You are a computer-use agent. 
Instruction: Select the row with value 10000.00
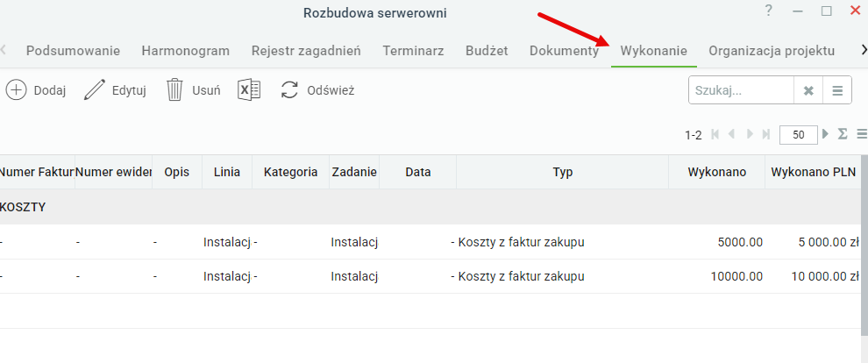pyautogui.click(x=430, y=276)
